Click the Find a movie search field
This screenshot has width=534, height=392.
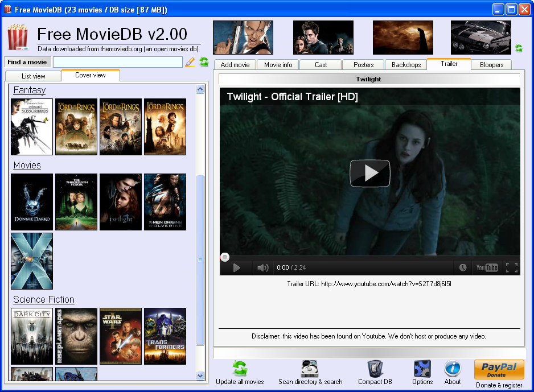pyautogui.click(x=118, y=62)
